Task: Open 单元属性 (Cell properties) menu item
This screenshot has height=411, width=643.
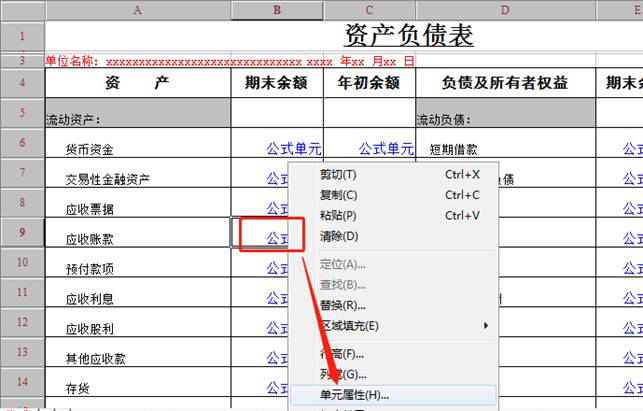Action: point(354,395)
